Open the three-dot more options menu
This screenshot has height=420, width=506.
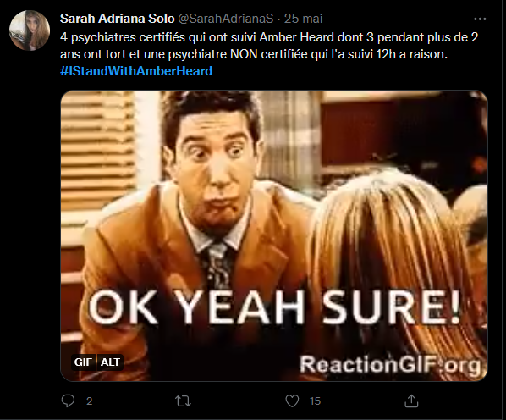(x=480, y=19)
